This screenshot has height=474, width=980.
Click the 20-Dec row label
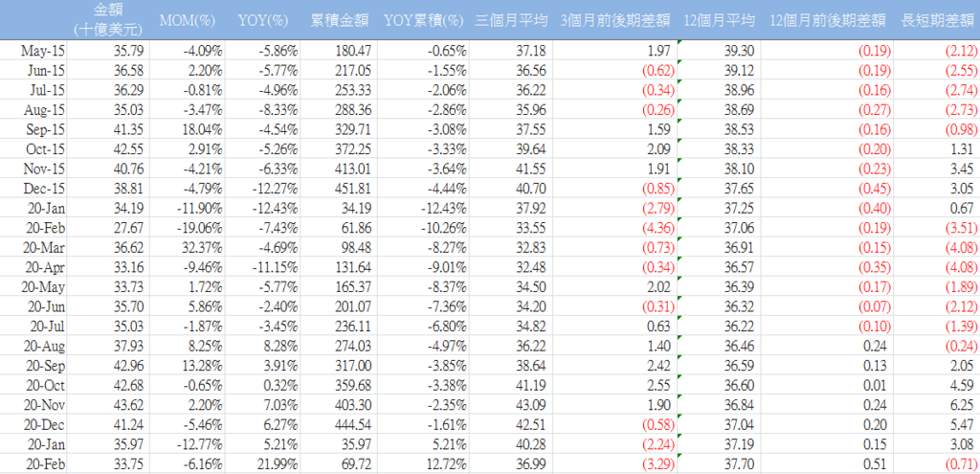(45, 425)
